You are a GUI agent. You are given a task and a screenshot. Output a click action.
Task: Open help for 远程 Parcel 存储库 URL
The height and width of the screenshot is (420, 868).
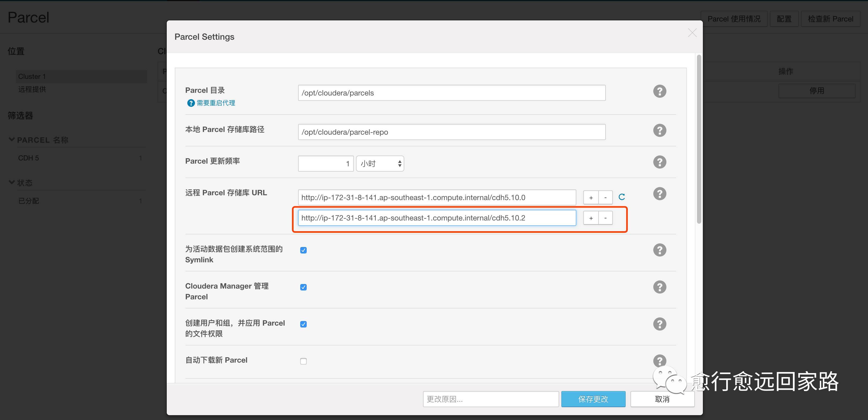659,194
